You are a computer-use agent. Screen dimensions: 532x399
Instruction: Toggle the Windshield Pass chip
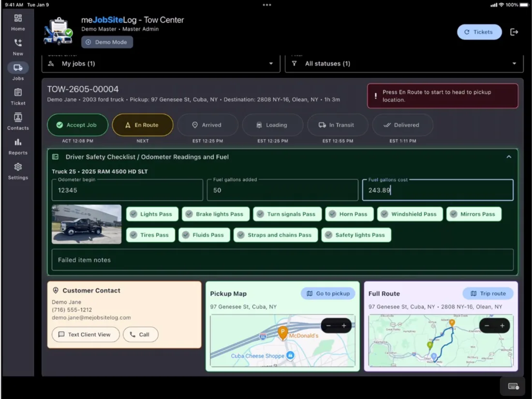pyautogui.click(x=410, y=214)
